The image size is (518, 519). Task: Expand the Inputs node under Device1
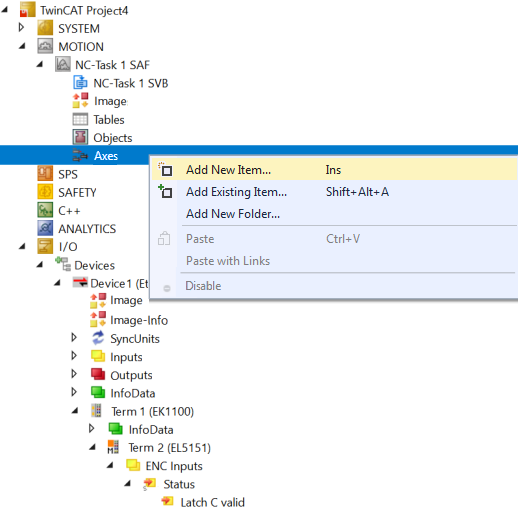(x=74, y=356)
